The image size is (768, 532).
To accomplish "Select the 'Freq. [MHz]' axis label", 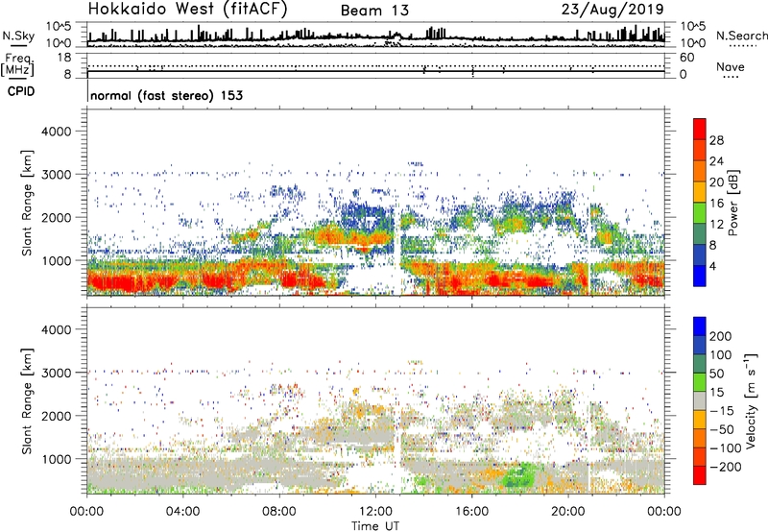I will pyautogui.click(x=18, y=64).
